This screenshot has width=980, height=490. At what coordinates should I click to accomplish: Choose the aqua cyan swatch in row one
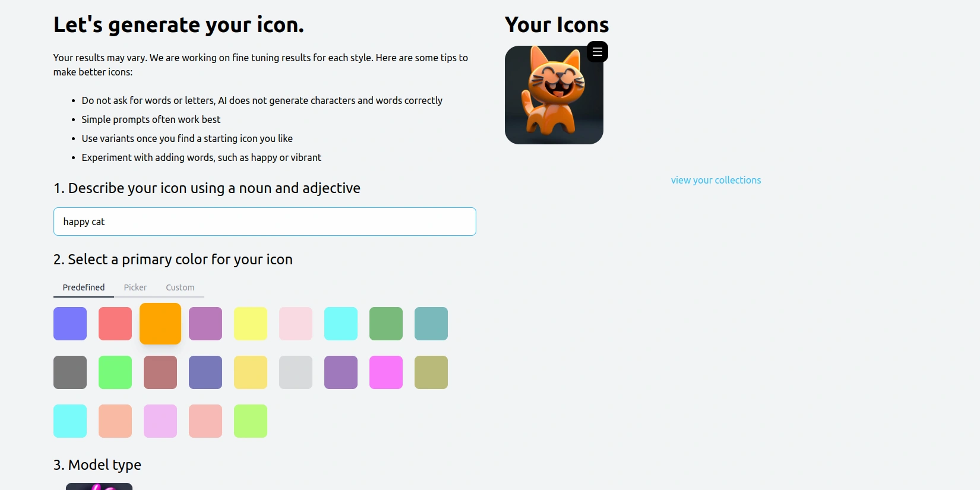point(340,324)
